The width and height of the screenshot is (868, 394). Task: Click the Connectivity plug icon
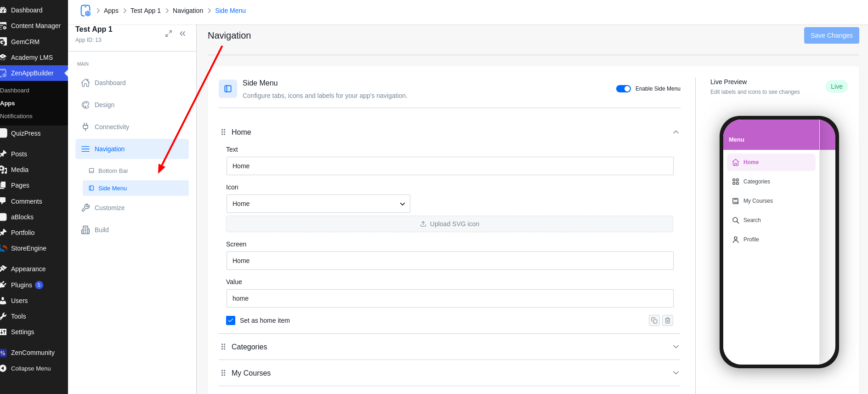tap(85, 127)
